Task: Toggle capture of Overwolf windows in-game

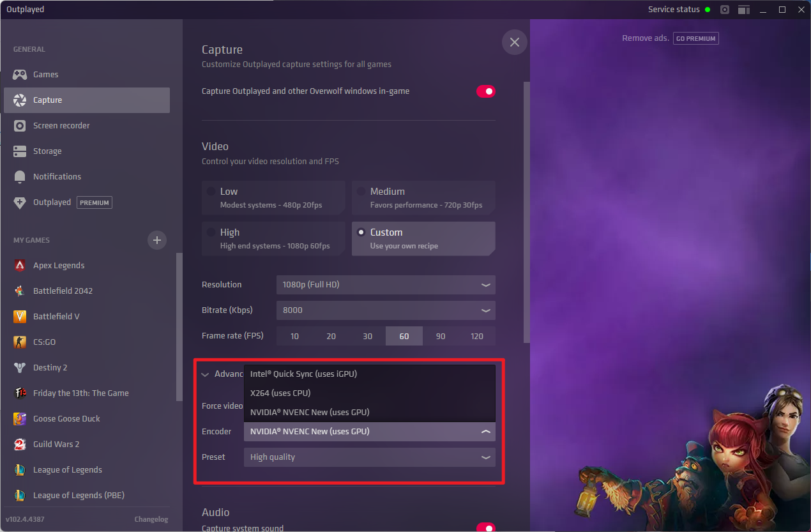Action: 485,91
